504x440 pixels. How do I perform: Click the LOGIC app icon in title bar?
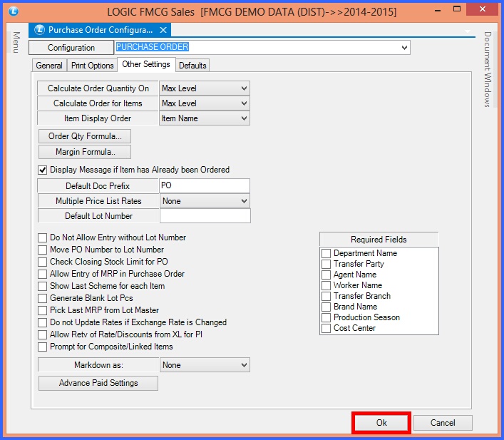pyautogui.click(x=14, y=11)
